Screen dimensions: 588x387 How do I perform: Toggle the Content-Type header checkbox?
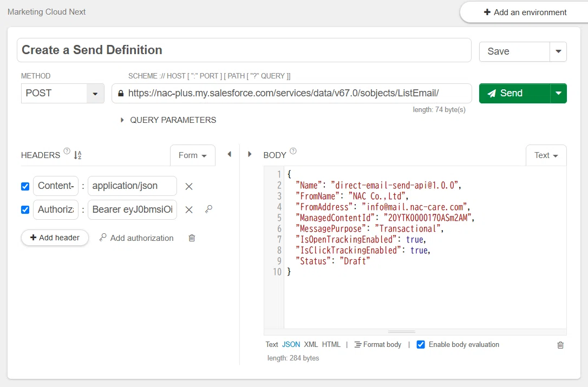[x=25, y=186]
